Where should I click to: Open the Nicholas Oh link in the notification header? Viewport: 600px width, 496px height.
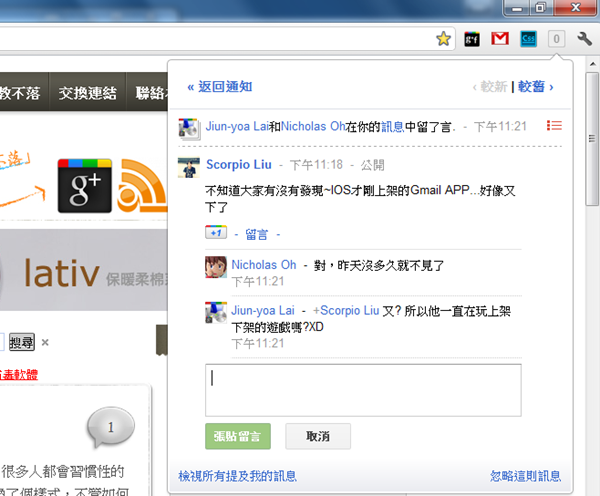[x=313, y=126]
